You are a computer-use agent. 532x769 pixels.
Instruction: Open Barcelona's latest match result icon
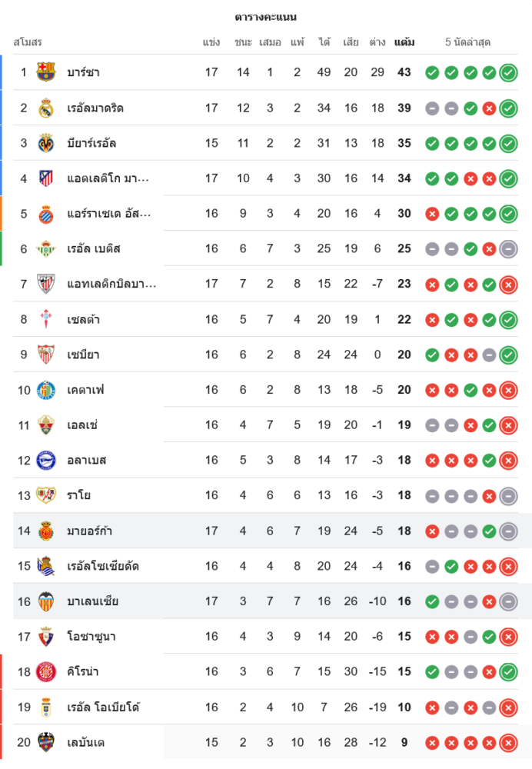[508, 72]
